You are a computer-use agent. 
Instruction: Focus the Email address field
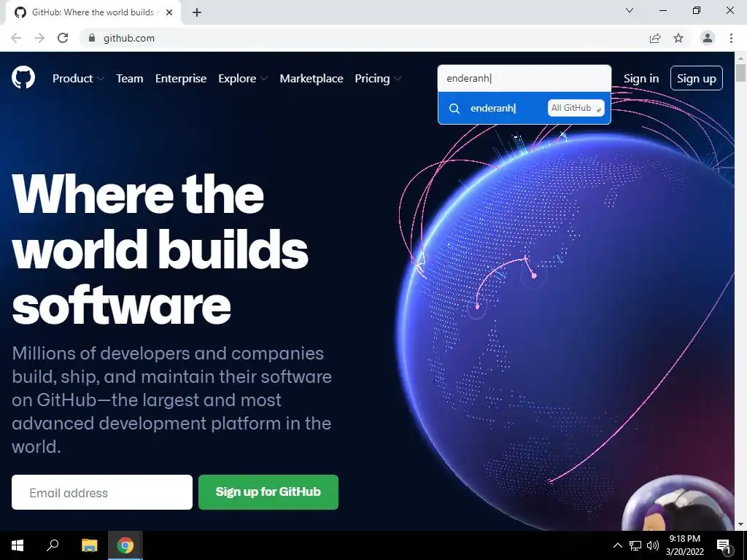[x=102, y=492]
